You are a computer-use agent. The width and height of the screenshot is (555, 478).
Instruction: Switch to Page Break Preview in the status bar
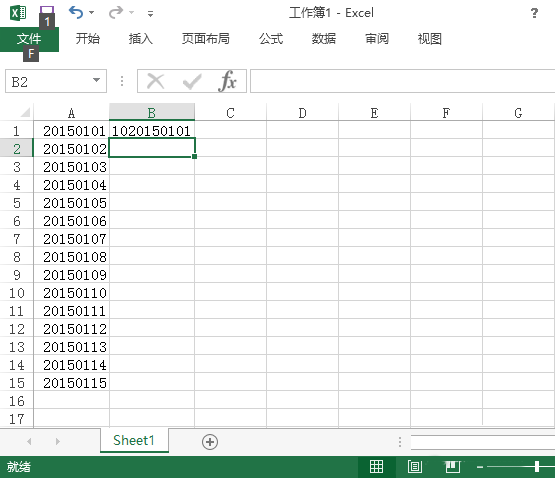click(x=453, y=467)
